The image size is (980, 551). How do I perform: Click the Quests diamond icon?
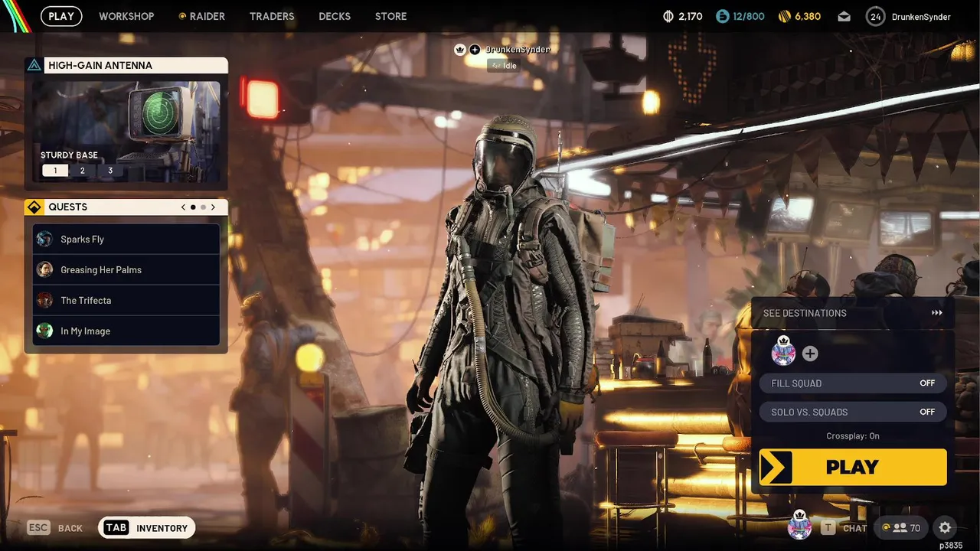34,207
